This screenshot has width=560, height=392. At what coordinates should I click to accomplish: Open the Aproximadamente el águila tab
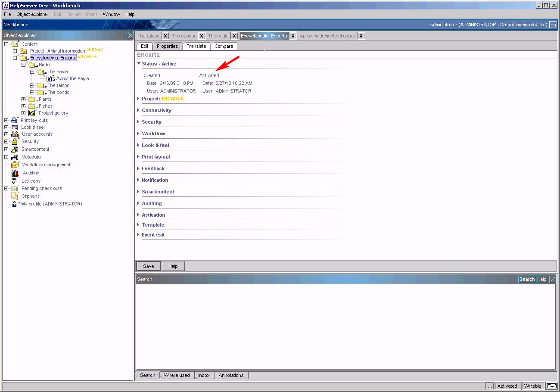[327, 36]
